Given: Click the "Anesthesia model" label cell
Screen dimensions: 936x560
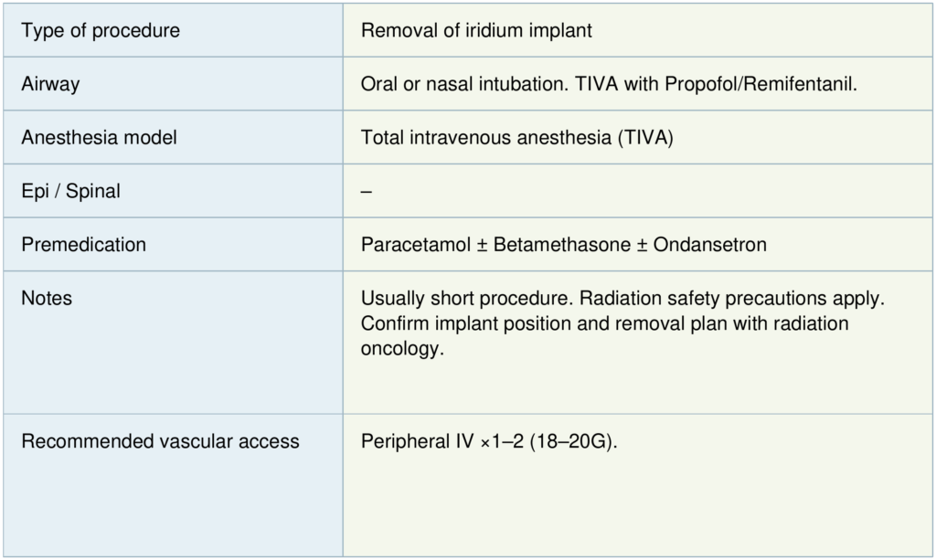Looking at the screenshot, I should point(99,138).
